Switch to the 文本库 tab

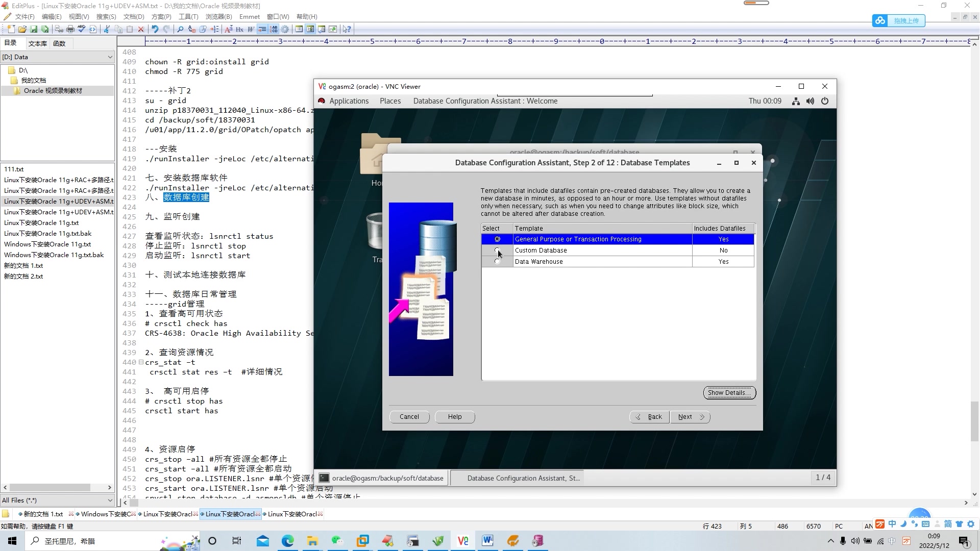37,43
